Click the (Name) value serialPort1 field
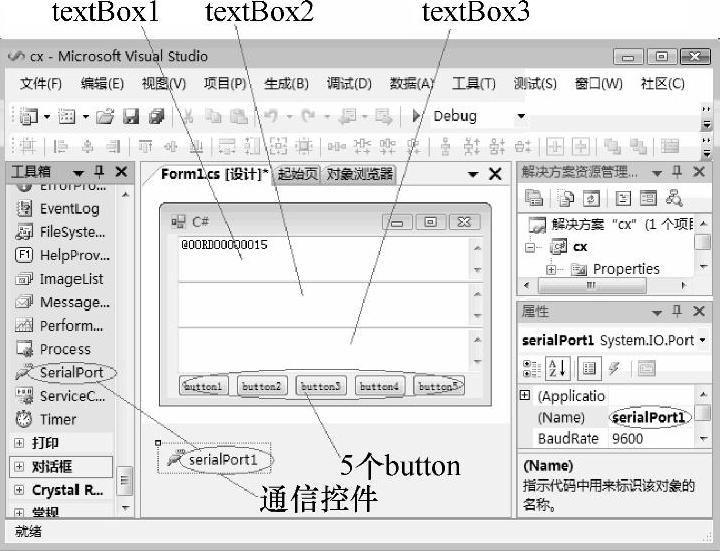720x551 pixels. coord(651,417)
